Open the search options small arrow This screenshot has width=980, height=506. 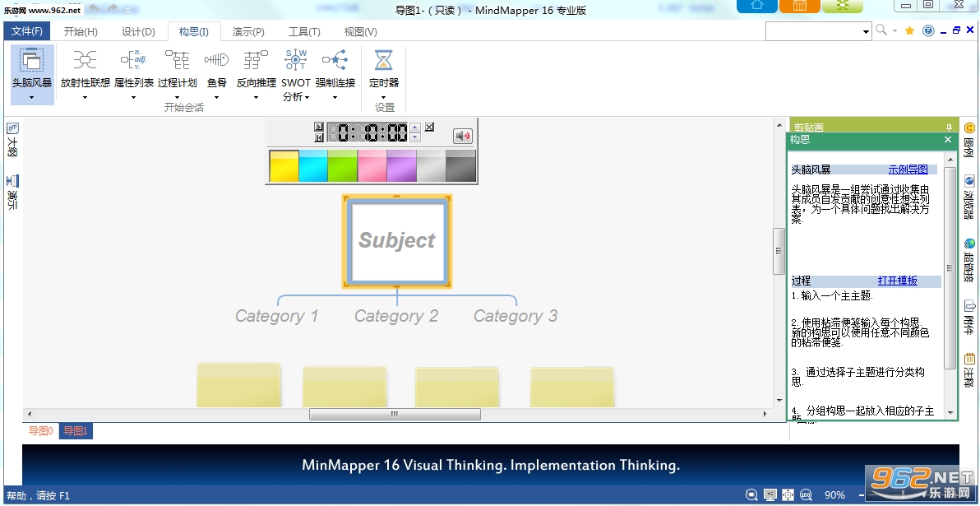click(894, 30)
